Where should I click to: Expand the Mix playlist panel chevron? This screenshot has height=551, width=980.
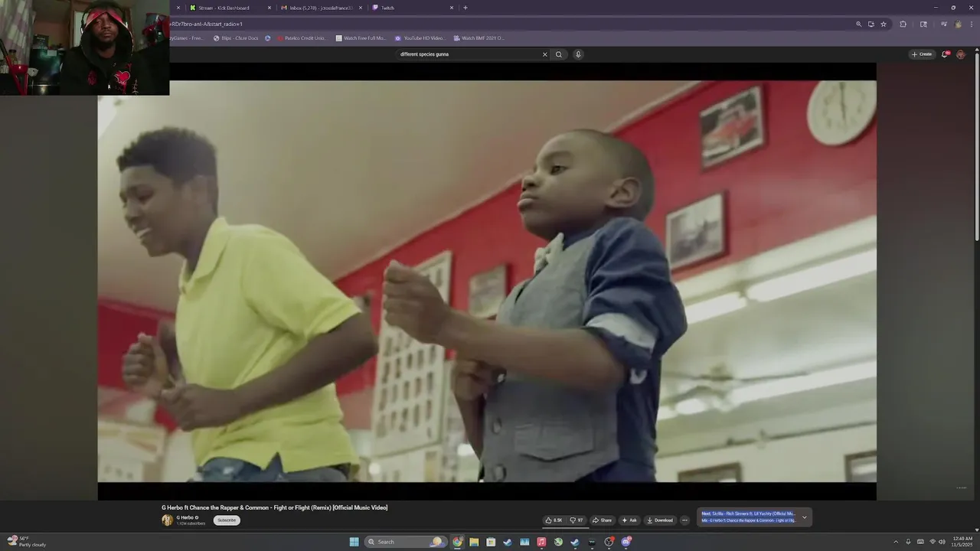coord(804,517)
